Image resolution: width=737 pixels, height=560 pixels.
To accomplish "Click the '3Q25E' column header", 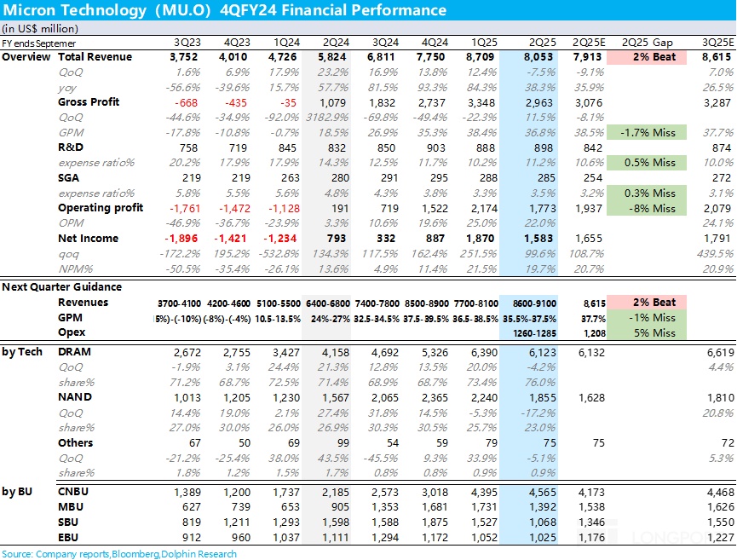I will point(717,43).
